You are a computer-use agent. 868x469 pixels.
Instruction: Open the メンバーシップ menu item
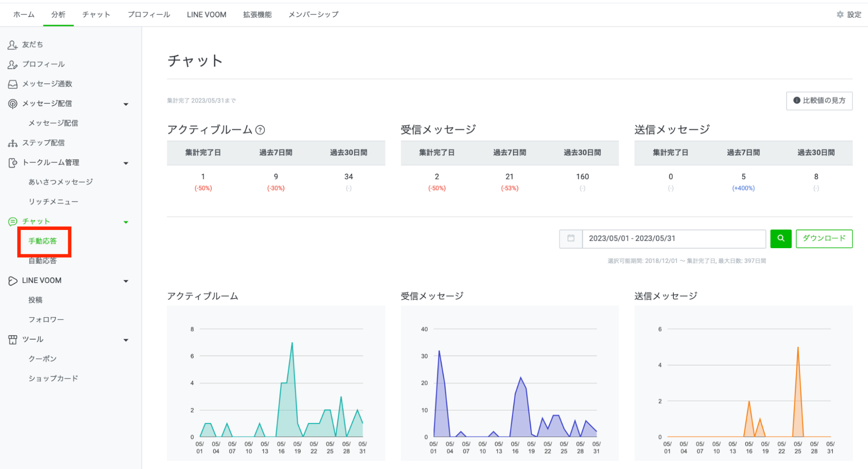point(313,14)
